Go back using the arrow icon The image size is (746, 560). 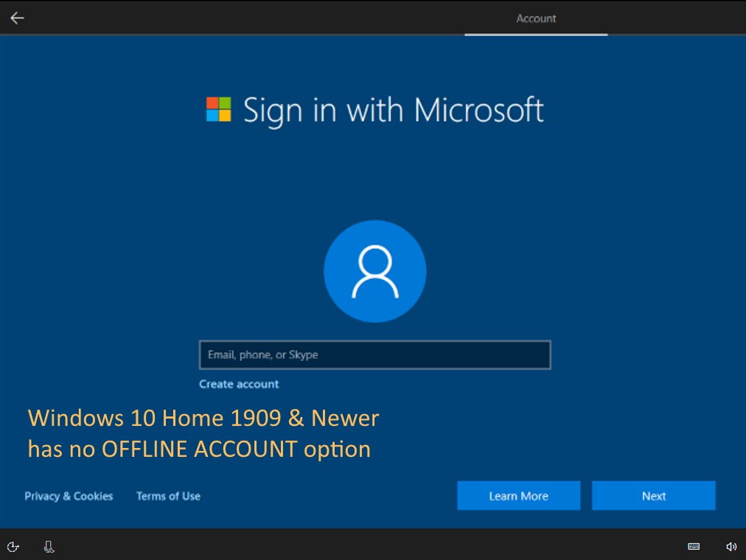(17, 18)
